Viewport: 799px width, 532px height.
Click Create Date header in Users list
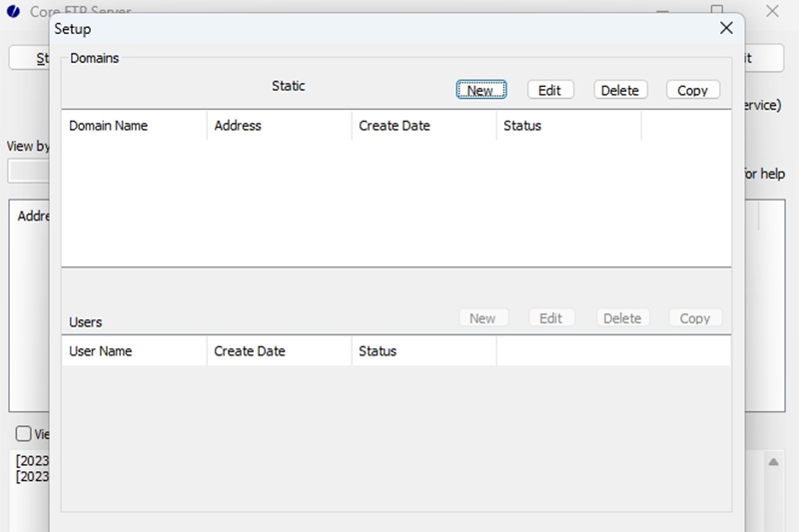point(280,351)
